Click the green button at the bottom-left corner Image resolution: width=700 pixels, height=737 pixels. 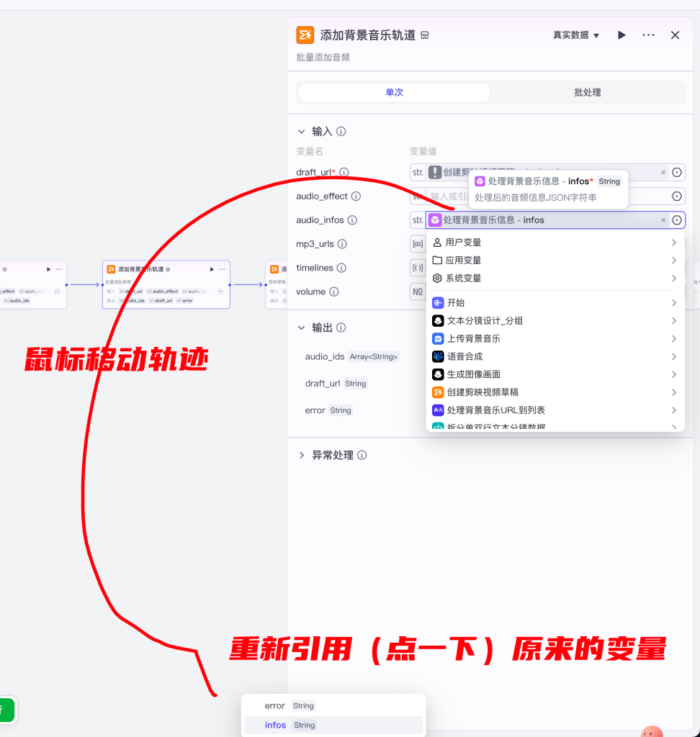[x=7, y=710]
